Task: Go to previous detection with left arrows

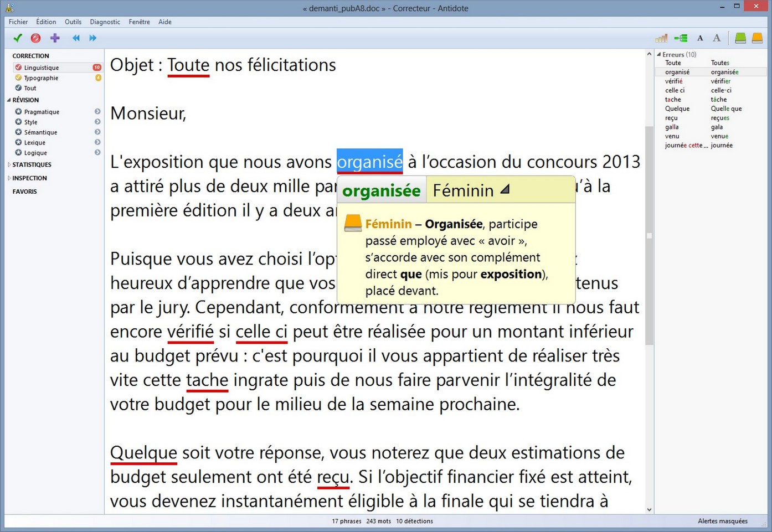Action: (76, 38)
